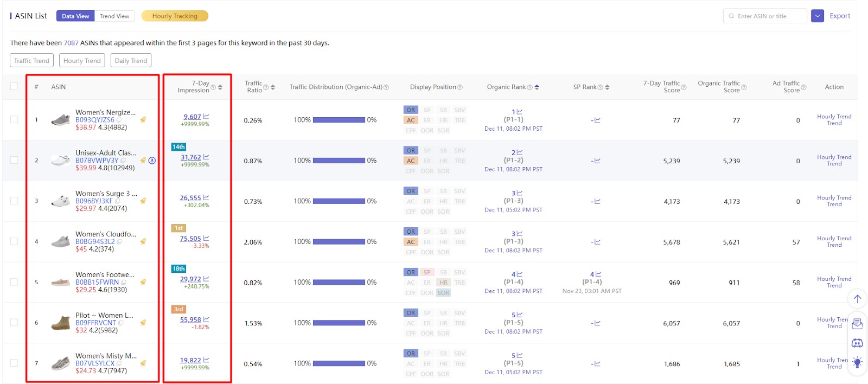Viewport: 868px width, 384px height.
Task: Check the box for row 1 Women's Nergize
Action: coord(14,119)
